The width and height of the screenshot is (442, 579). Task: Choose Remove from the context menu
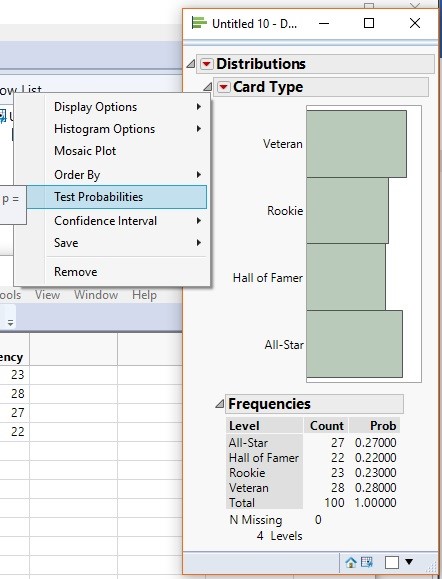point(117,272)
